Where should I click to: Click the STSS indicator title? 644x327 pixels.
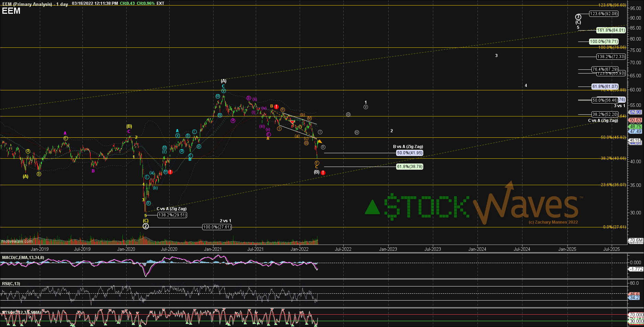click(x=22, y=313)
